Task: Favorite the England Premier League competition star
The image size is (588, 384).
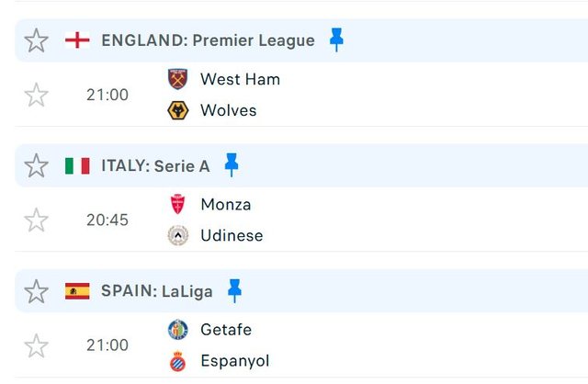Action: [36, 40]
